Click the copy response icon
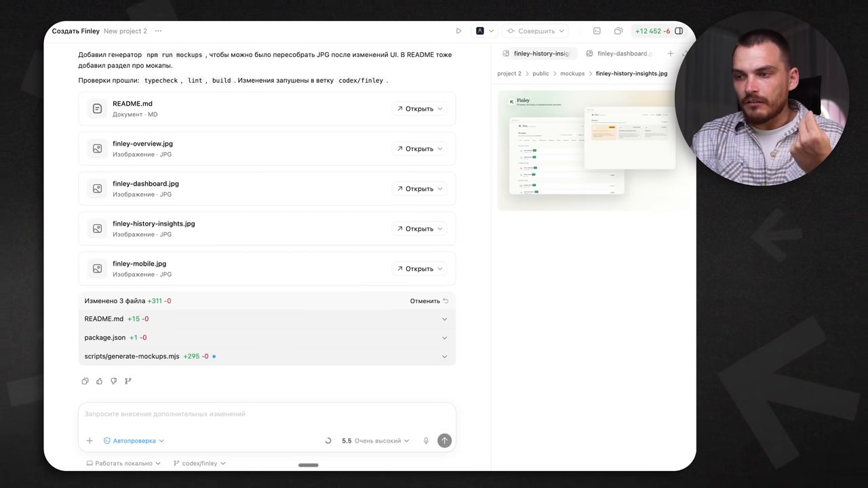Screen dimensions: 868x488 click(85, 381)
